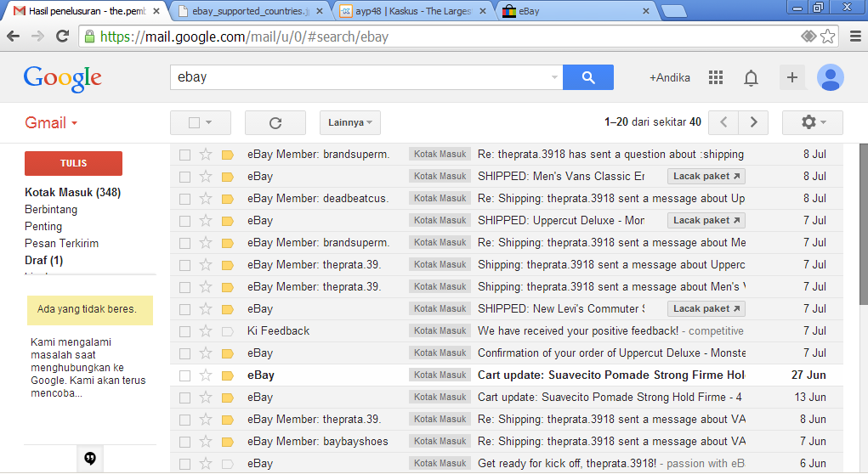Click the blue search magnifier button
Viewport: 868px width, 474px height.
588,77
